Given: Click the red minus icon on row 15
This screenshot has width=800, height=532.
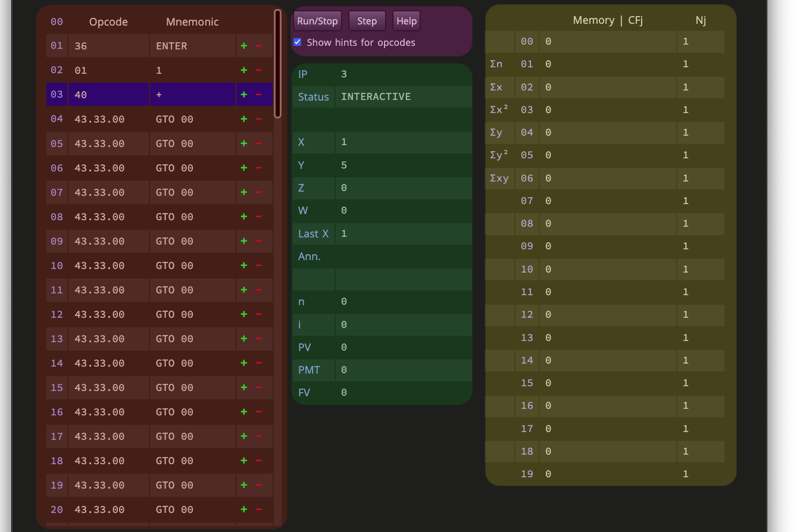Looking at the screenshot, I should pyautogui.click(x=258, y=387).
